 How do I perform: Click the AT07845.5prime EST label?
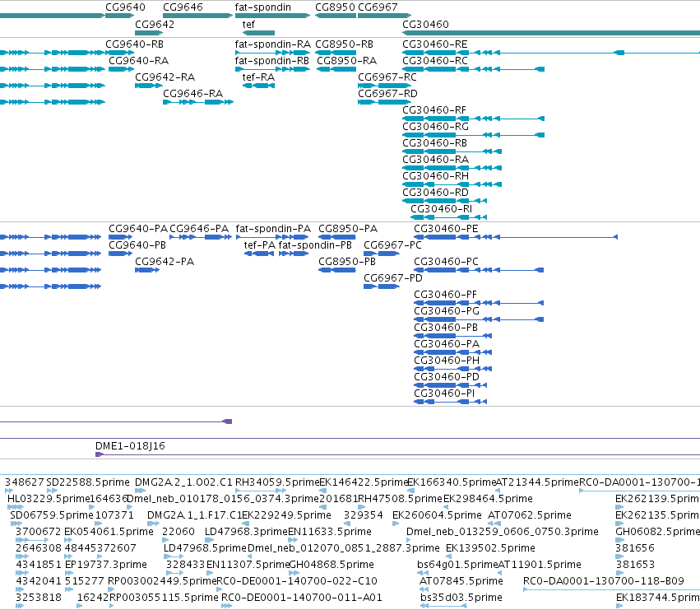(461, 582)
